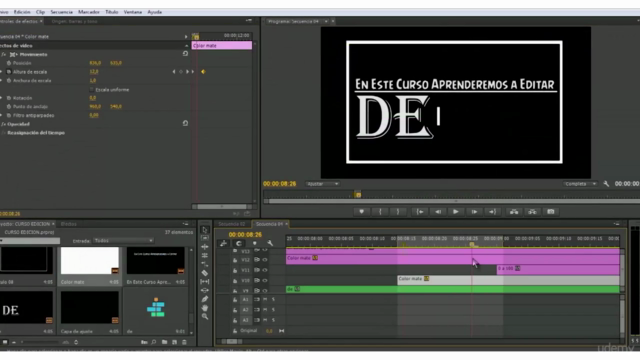This screenshot has width=640, height=360.
Task: Click the Extract button
Action: click(532, 211)
